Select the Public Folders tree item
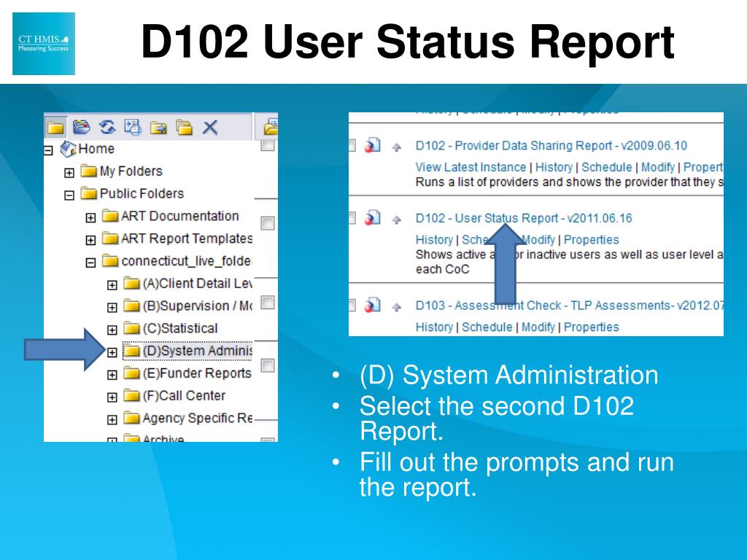 (x=142, y=193)
